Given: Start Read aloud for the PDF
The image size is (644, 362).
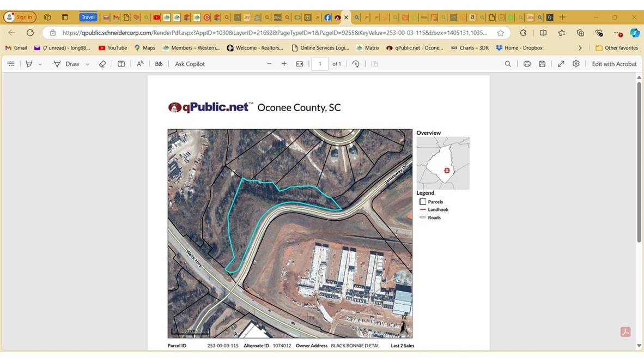Looking at the screenshot, I should (x=140, y=64).
